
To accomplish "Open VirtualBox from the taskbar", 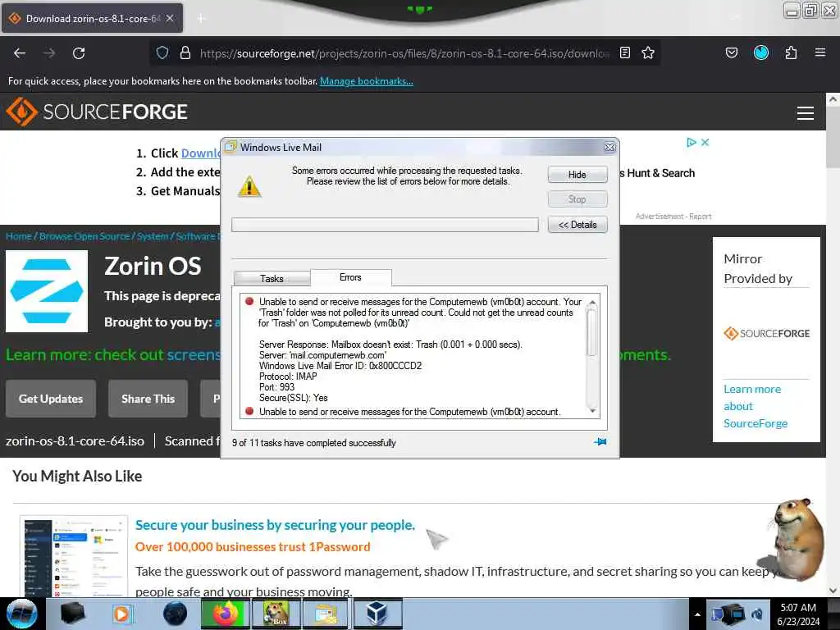I will pyautogui.click(x=377, y=614).
